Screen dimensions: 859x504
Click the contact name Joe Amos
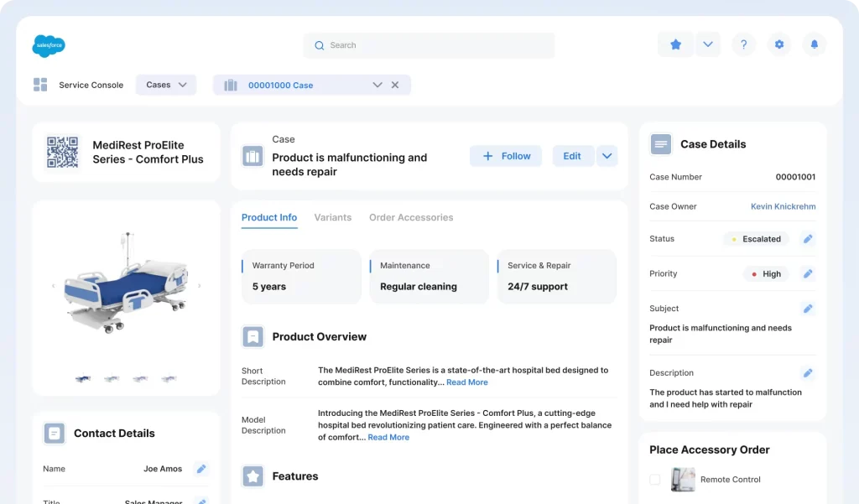(x=163, y=469)
